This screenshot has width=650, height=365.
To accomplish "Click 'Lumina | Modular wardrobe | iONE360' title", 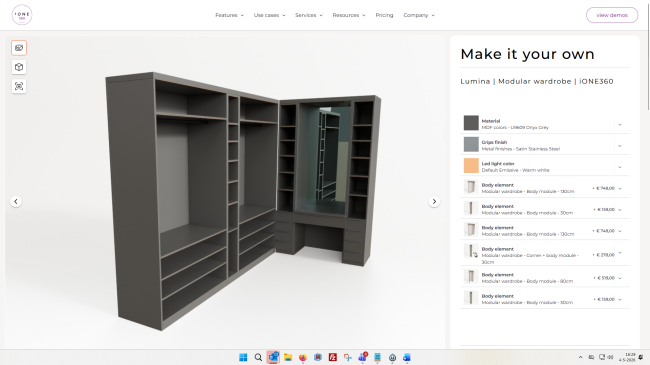I will pyautogui.click(x=537, y=81).
